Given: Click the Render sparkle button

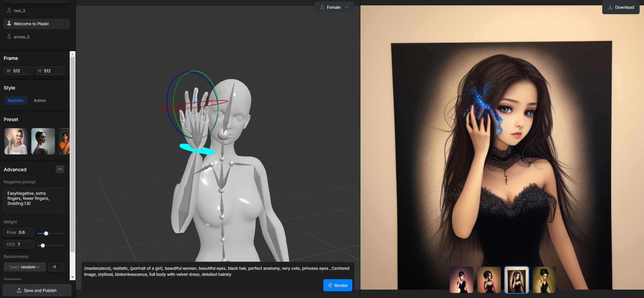Looking at the screenshot, I should click(x=337, y=285).
